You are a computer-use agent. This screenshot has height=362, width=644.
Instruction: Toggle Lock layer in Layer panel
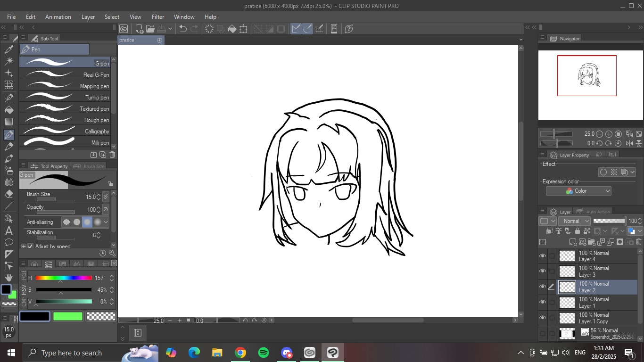pyautogui.click(x=577, y=231)
